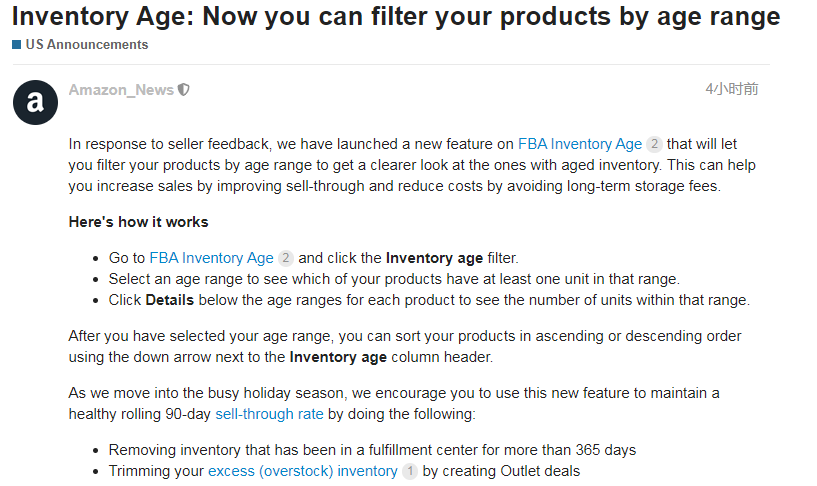Click badge 2 after first-paragraph FBA Inventory Age link

point(654,144)
